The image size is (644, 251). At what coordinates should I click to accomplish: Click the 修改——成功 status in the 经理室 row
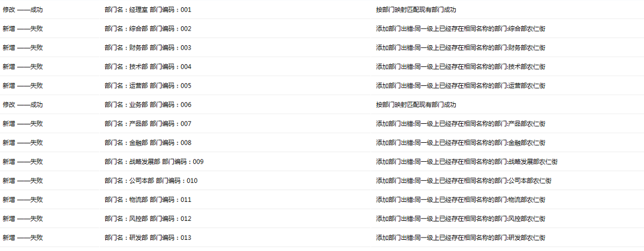tap(23, 10)
